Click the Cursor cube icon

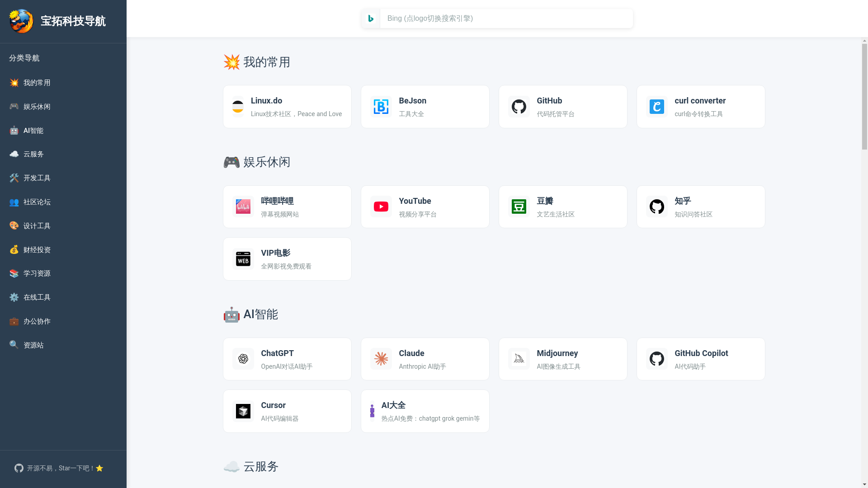[x=243, y=411]
